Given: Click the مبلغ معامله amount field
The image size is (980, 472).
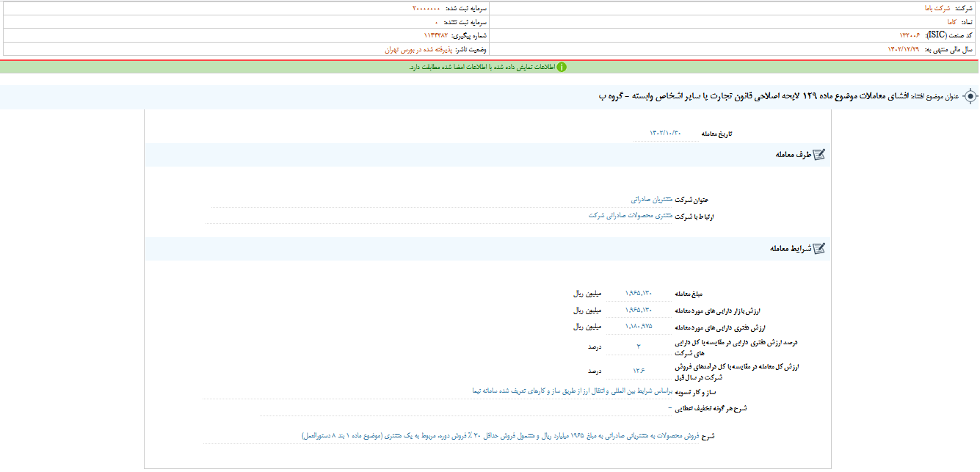Looking at the screenshot, I should pos(639,292).
